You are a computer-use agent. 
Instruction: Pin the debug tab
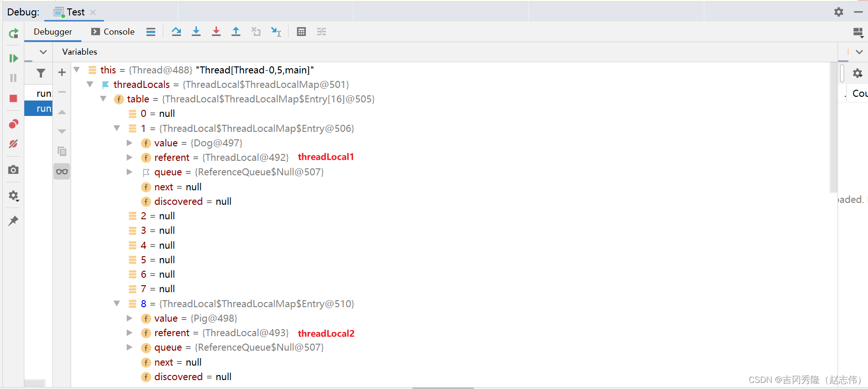tap(14, 220)
